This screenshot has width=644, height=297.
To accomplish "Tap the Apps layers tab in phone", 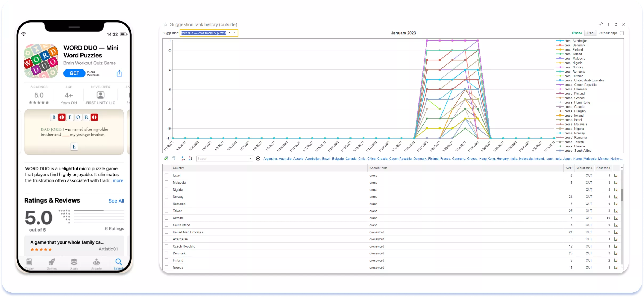I will click(x=74, y=264).
